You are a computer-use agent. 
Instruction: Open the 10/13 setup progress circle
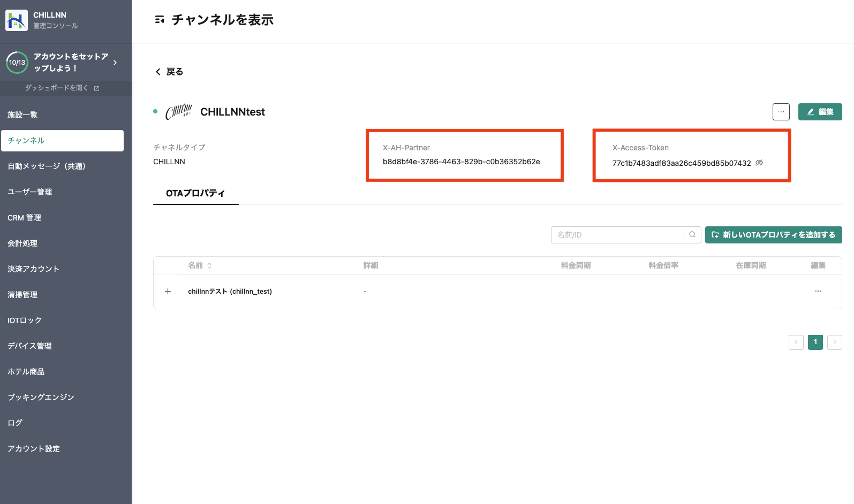coord(17,63)
